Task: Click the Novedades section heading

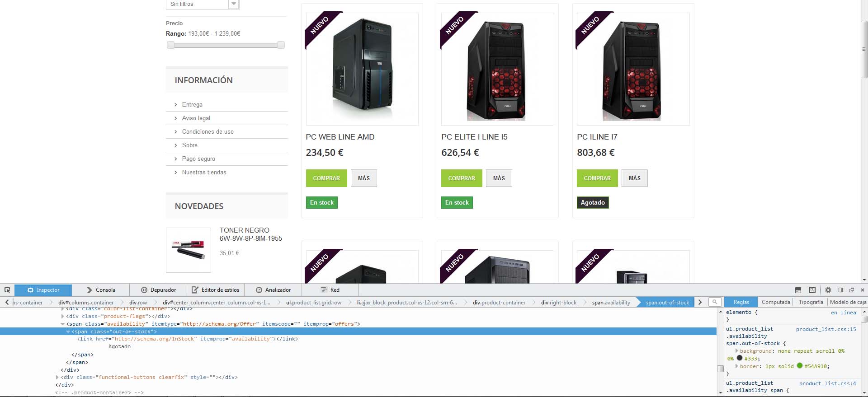Action: 199,206
